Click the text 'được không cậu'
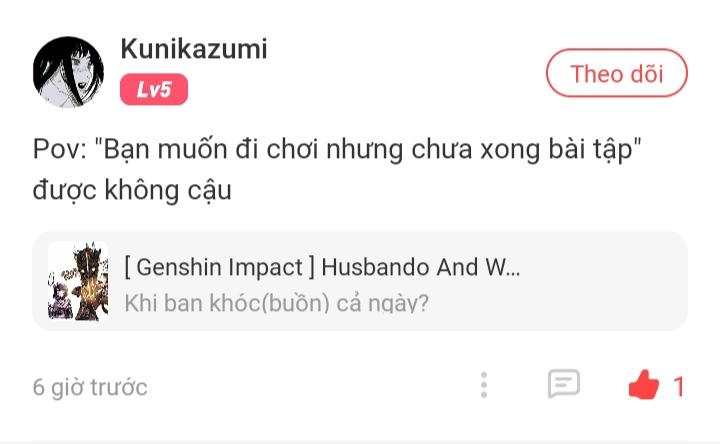This screenshot has width=720, height=444. (x=132, y=190)
